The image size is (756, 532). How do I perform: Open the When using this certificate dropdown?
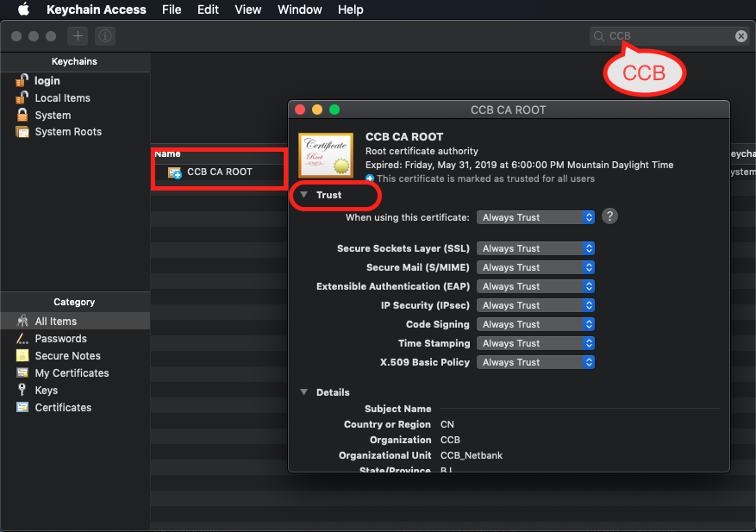535,217
